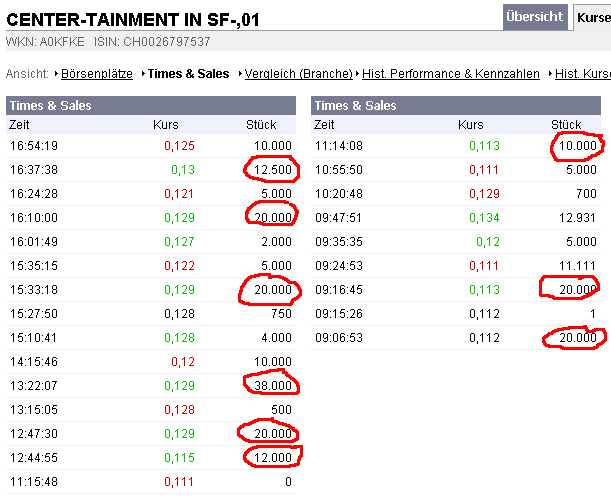Screen dimensions: 611x499
Task: Select the time 16:10:00 cell
Action: click(34, 218)
